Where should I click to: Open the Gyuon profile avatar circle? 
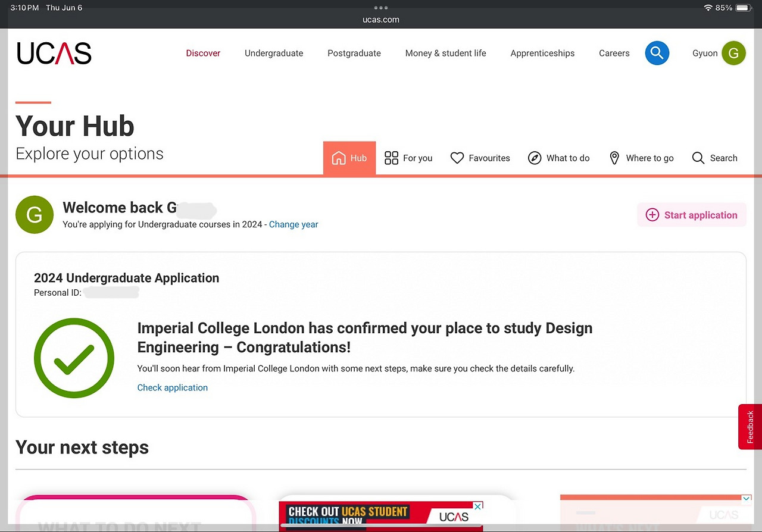pos(734,53)
